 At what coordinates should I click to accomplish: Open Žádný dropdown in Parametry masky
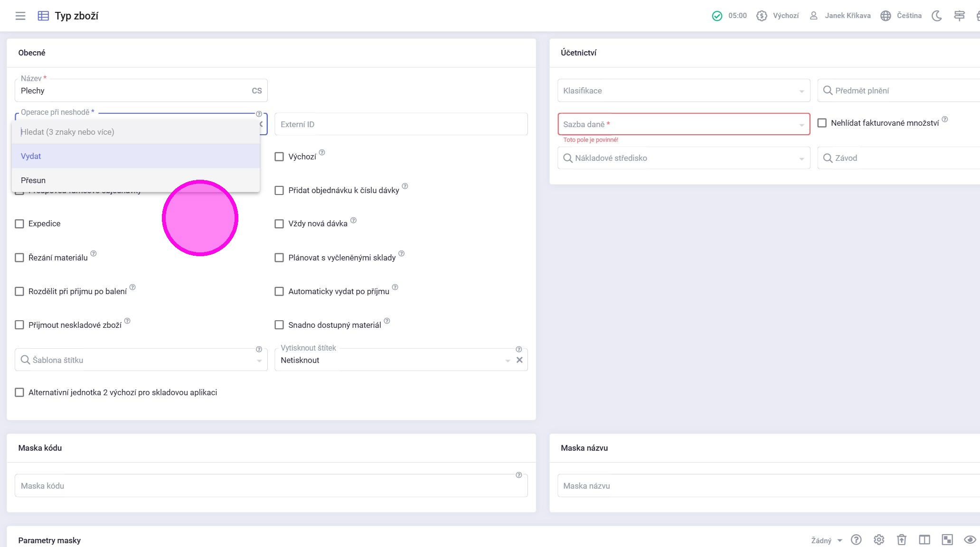tap(826, 540)
